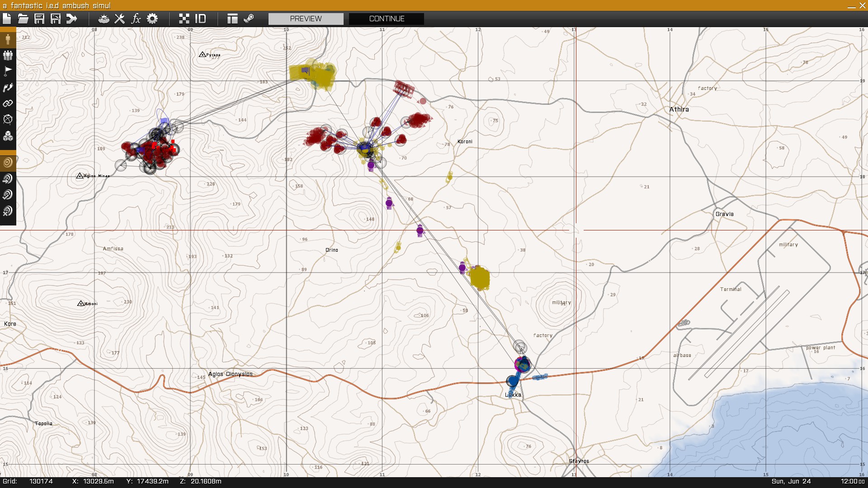Click the large yellow unit cluster near Pyrsos
The height and width of the screenshot is (488, 868).
(x=313, y=74)
